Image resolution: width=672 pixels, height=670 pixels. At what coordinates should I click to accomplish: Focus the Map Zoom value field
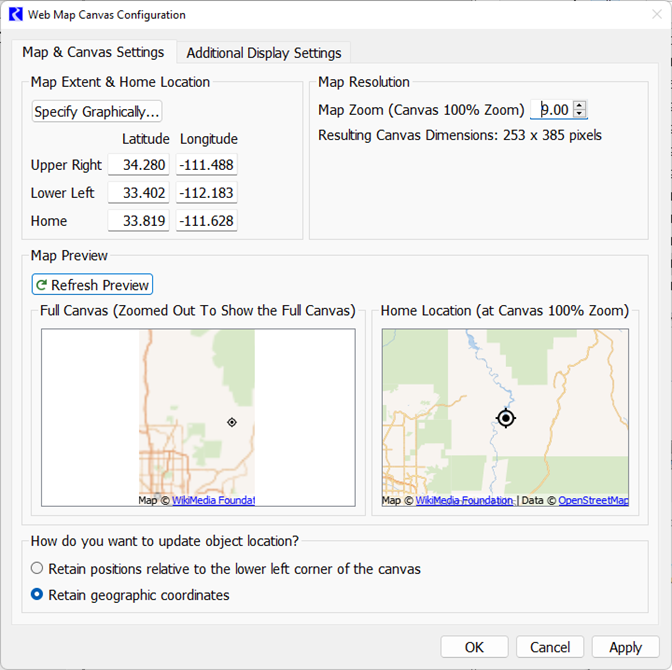(553, 110)
